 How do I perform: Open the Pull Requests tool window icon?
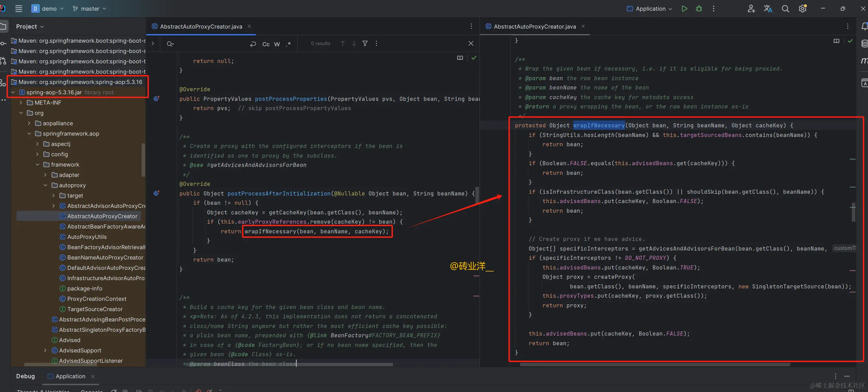[x=3, y=61]
